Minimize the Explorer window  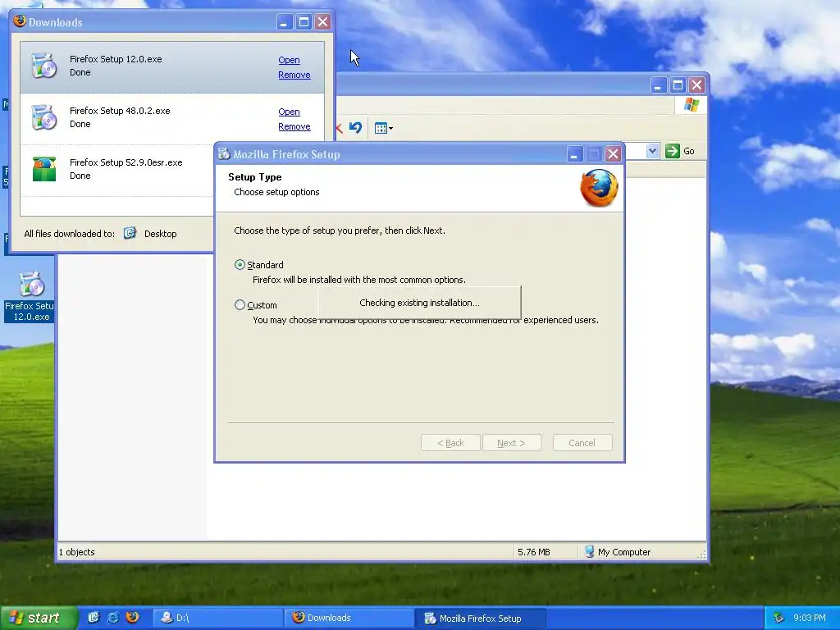click(659, 85)
